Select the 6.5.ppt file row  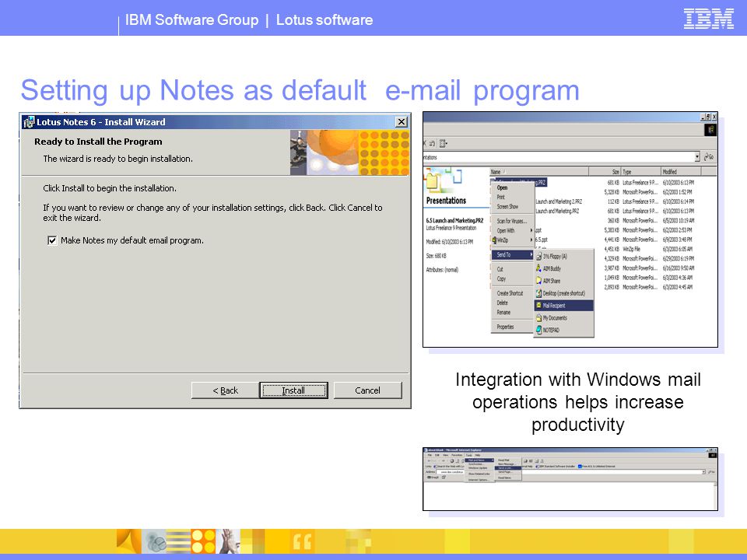(542, 240)
